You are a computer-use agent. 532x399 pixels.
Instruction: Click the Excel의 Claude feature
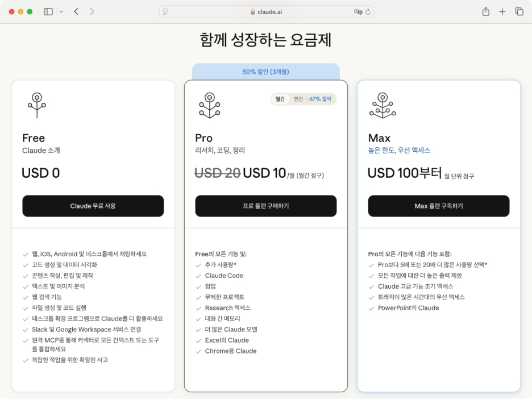pos(227,340)
